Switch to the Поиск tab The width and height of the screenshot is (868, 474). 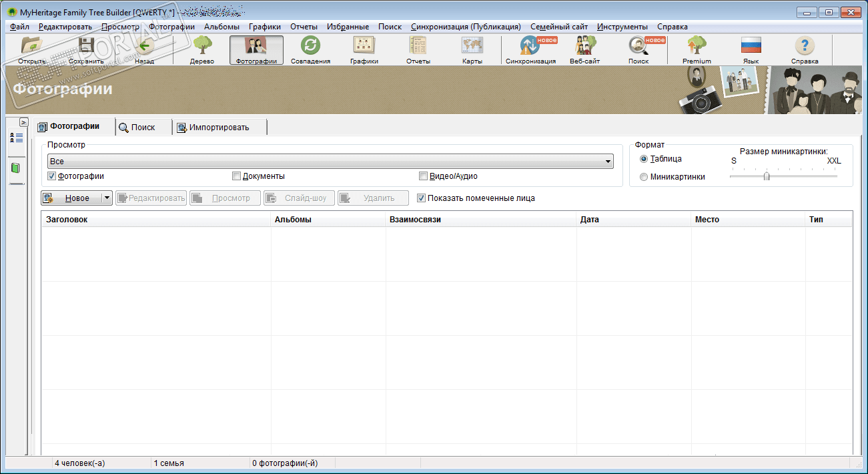click(143, 127)
